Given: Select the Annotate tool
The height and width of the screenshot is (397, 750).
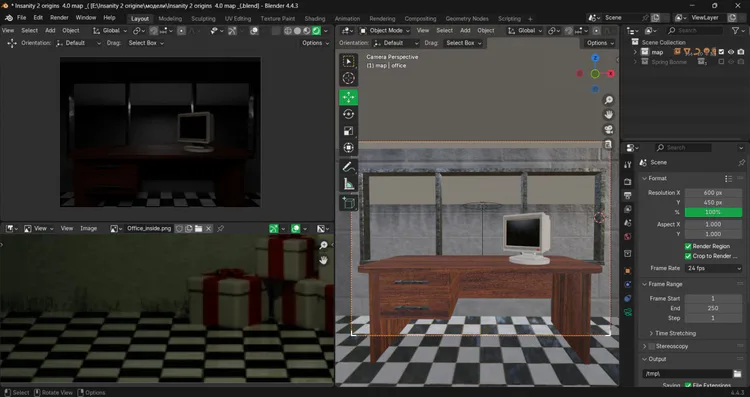Looking at the screenshot, I should pos(348,167).
